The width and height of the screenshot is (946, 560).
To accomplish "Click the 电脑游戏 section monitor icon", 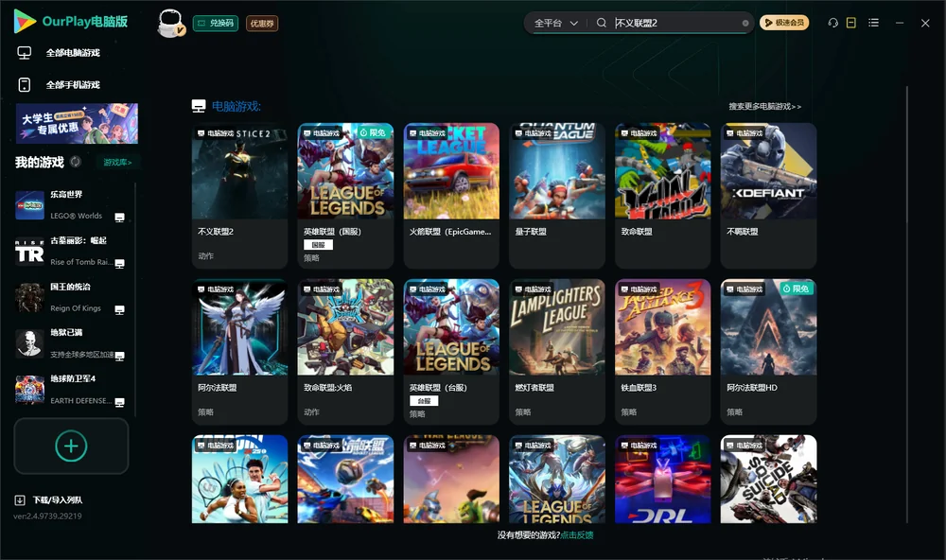I will point(199,106).
